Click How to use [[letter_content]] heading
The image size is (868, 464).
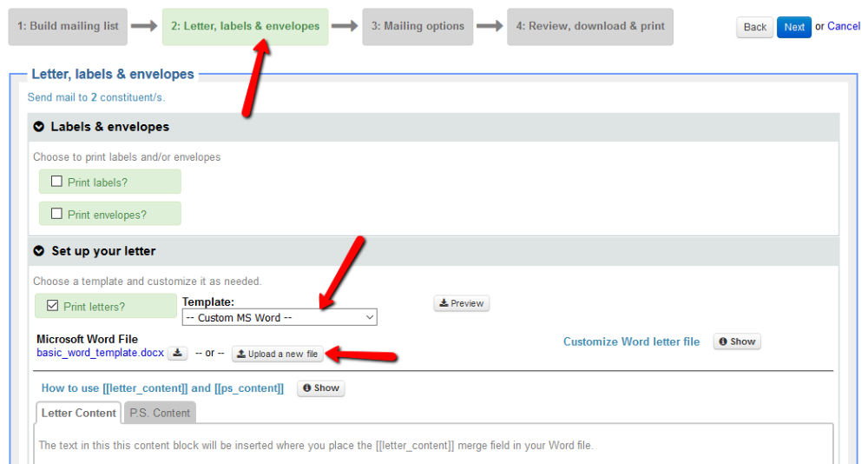click(x=162, y=388)
